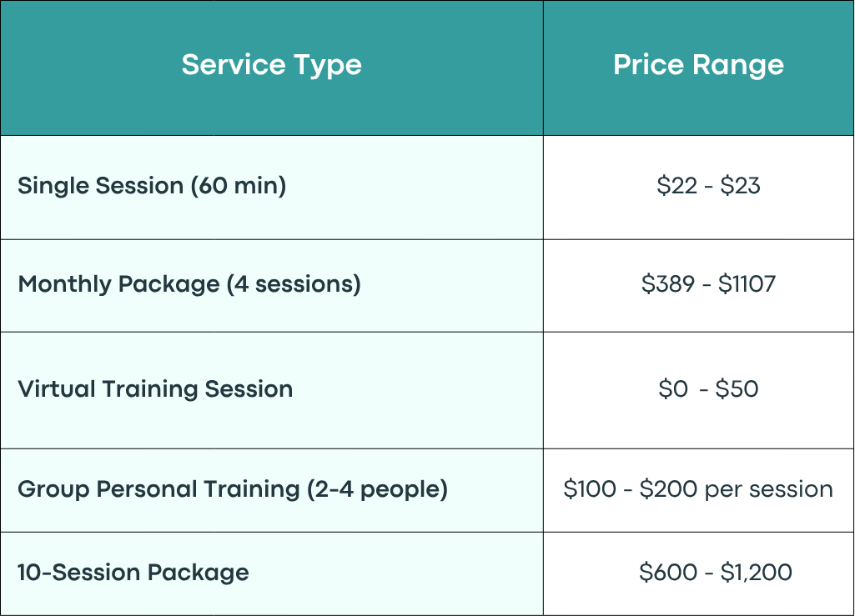Click the word Range in header
This screenshot has height=616, width=855.
[737, 67]
